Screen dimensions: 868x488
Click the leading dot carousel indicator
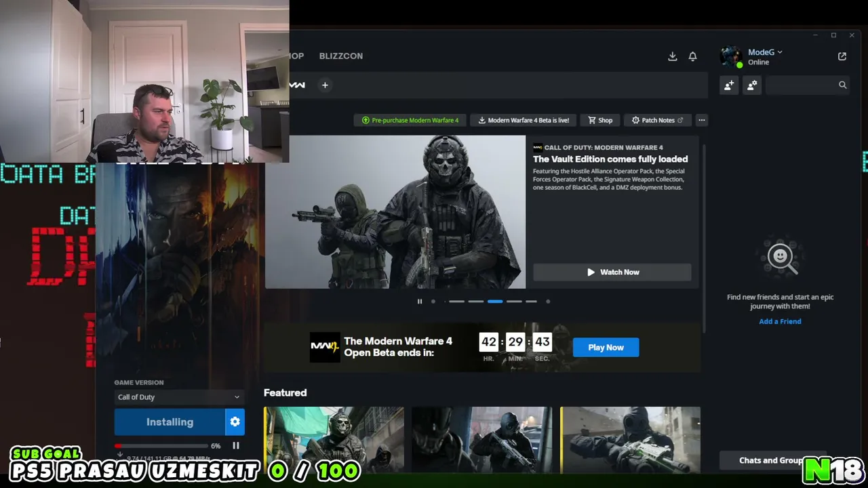pos(433,302)
